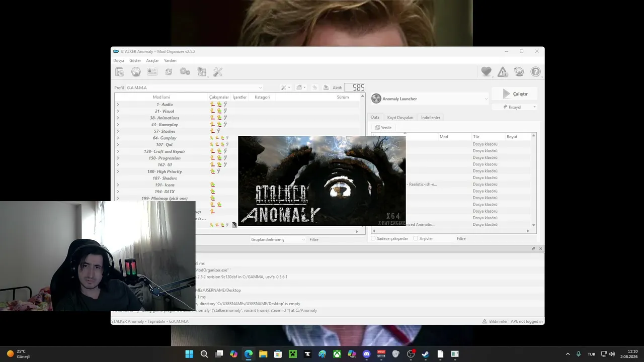Click the Bildirimler status bar entry
Image resolution: width=644 pixels, height=362 pixels.
(495, 321)
